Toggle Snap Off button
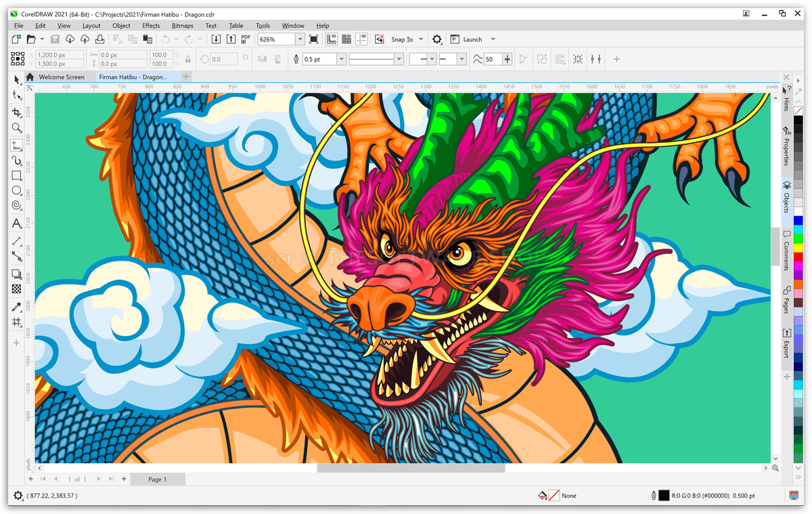Screen dimensions: 812x514 pos(380,40)
